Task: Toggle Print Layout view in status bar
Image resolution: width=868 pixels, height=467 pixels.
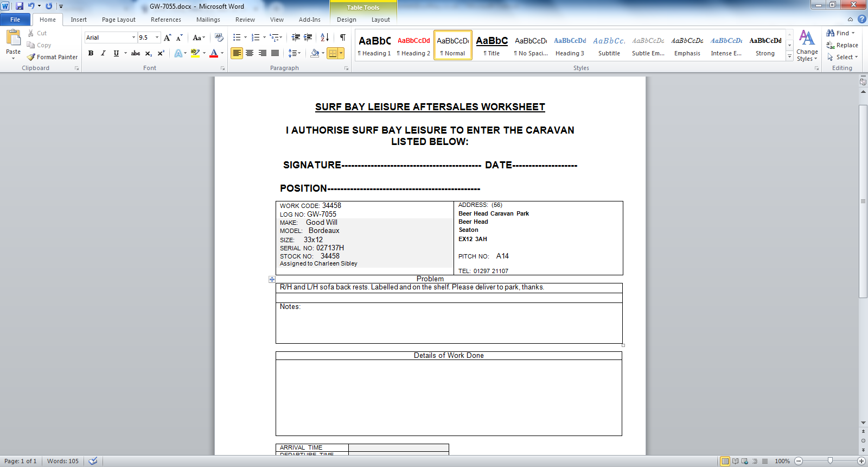Action: click(x=725, y=461)
